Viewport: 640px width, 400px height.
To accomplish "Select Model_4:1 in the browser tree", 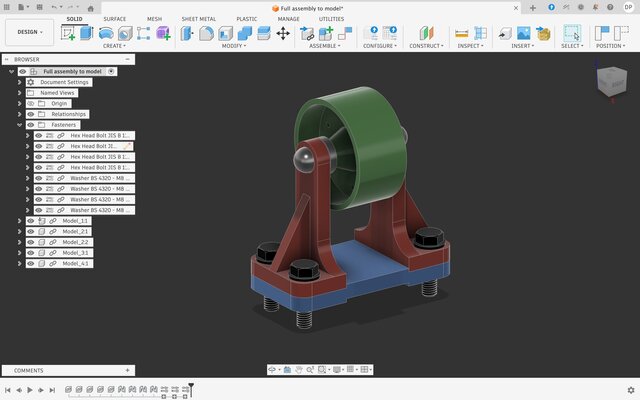I will pos(76,264).
